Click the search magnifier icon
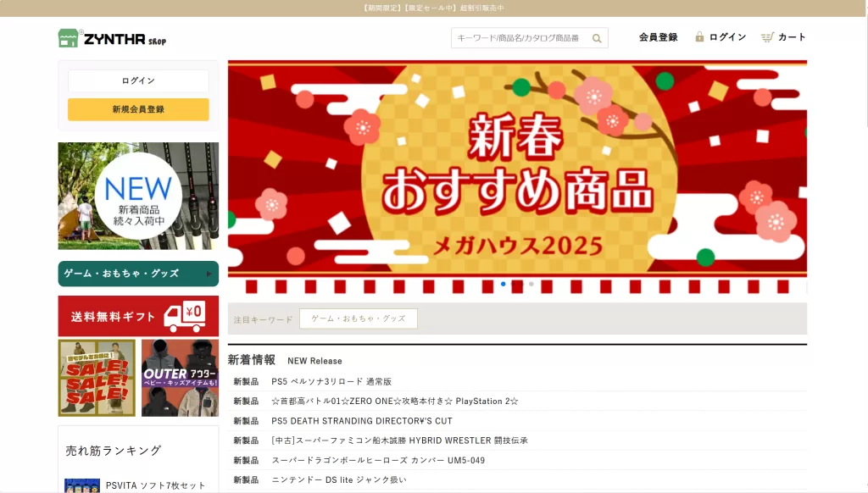 click(597, 38)
